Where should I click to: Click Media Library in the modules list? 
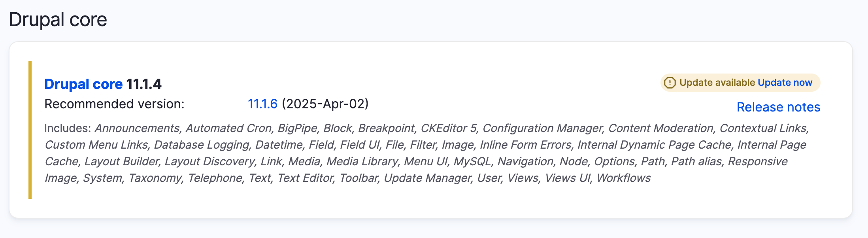(x=362, y=162)
